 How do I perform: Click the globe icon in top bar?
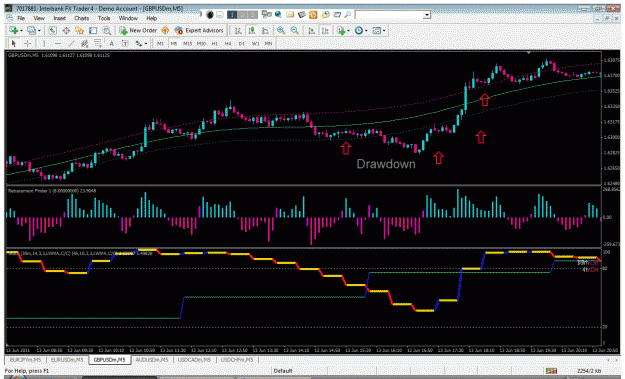pos(278,15)
